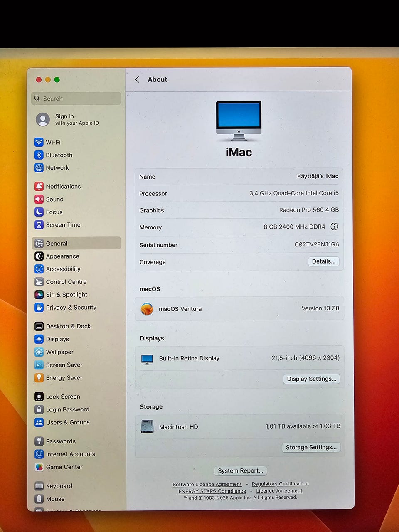
Task: Select the General gear icon
Action: [39, 244]
